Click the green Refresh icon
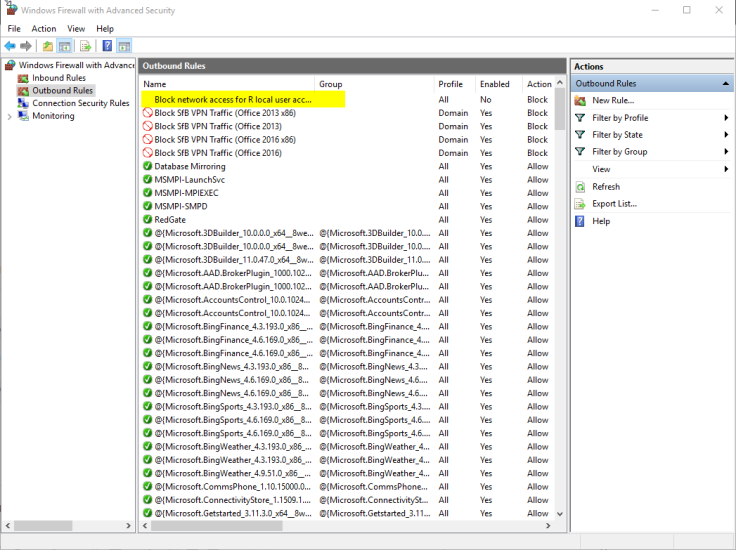Viewport: 736px width, 550px height. [x=580, y=187]
